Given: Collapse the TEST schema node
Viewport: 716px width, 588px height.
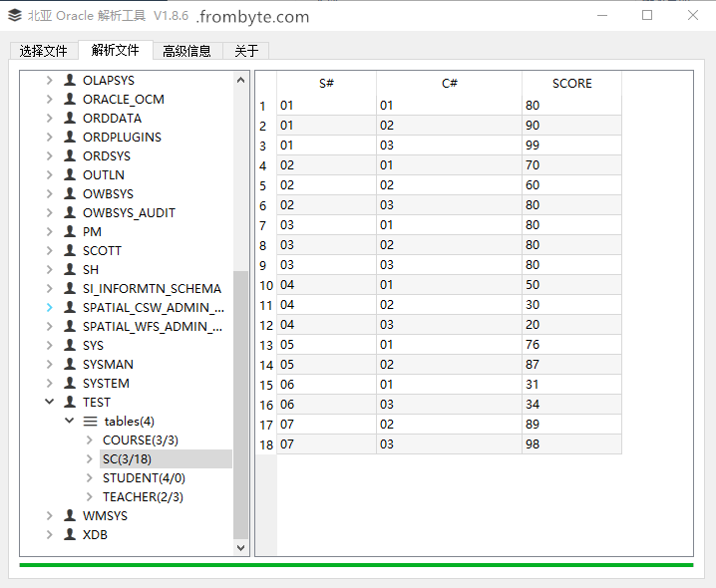Looking at the screenshot, I should 49,402.
